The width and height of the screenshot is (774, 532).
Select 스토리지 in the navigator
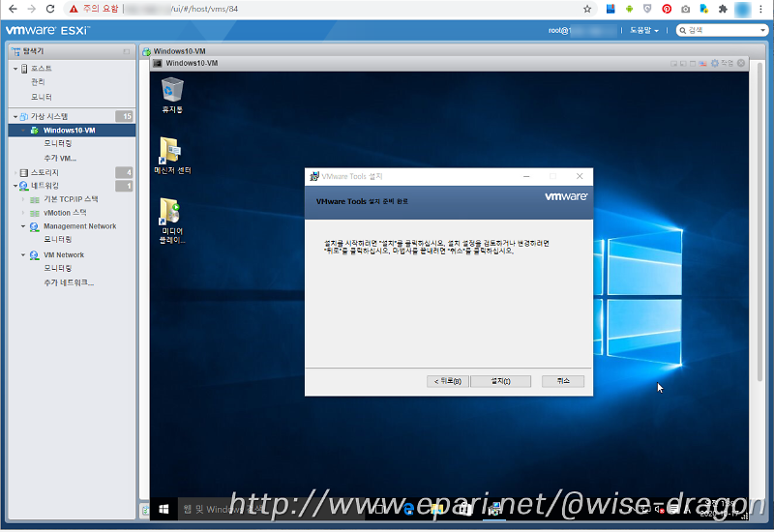point(45,172)
